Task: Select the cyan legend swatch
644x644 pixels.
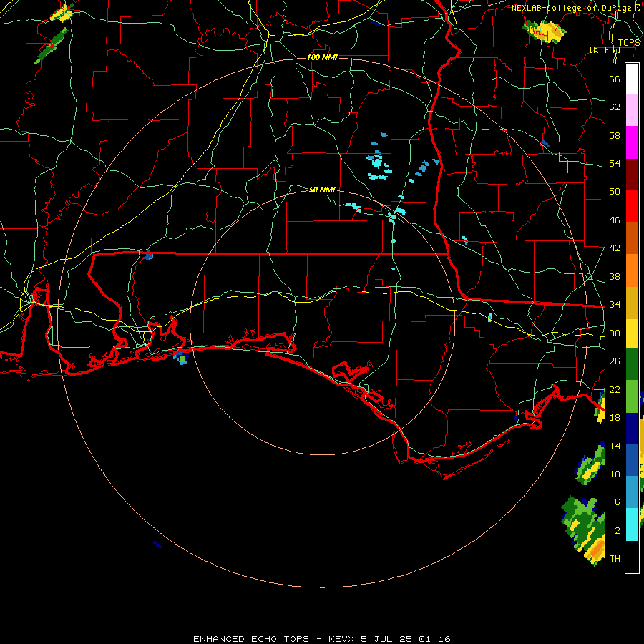Action: click(632, 525)
